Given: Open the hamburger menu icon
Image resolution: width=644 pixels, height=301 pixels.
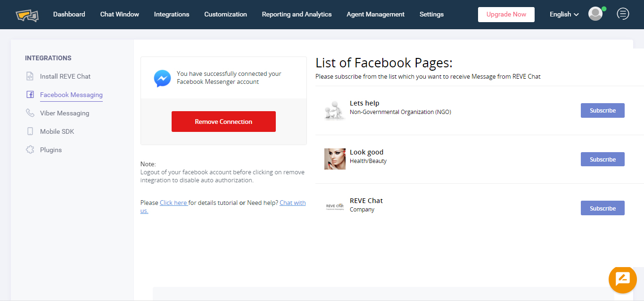Looking at the screenshot, I should tap(623, 14).
